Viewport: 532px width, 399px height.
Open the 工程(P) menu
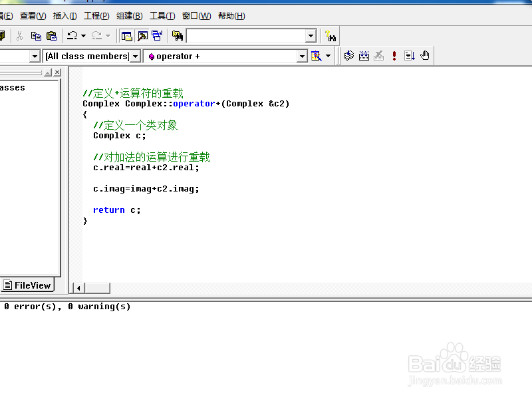coord(96,16)
